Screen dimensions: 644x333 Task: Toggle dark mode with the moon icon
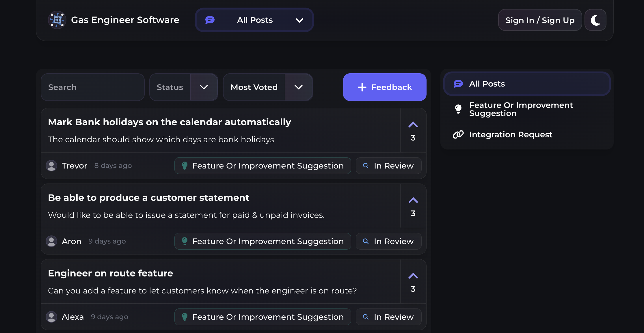click(x=595, y=20)
